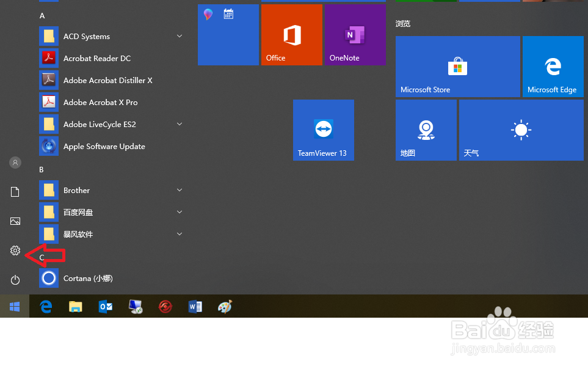The image size is (588, 369).
Task: Open the Microsoft Edge tile
Action: (553, 67)
